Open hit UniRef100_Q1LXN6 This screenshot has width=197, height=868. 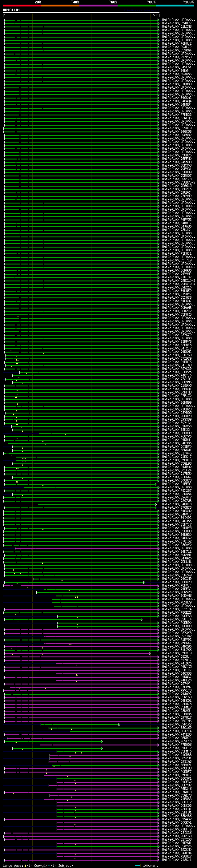177,27
